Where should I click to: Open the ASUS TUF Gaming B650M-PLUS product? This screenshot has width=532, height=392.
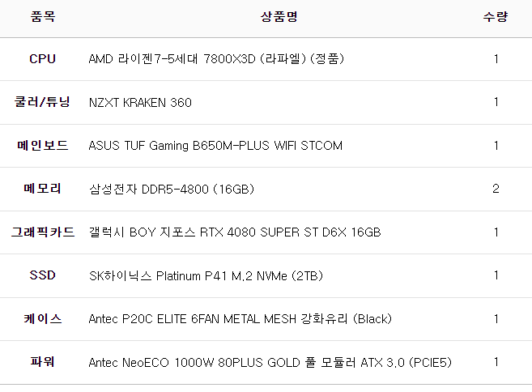pos(215,146)
